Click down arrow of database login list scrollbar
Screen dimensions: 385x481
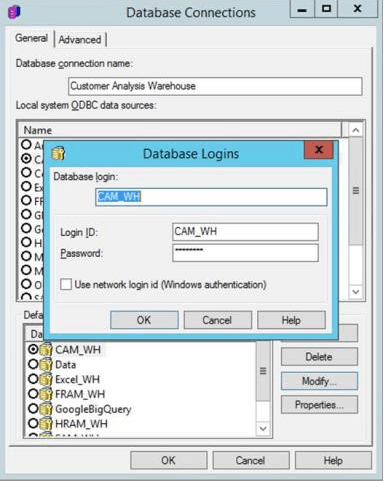[x=263, y=428]
